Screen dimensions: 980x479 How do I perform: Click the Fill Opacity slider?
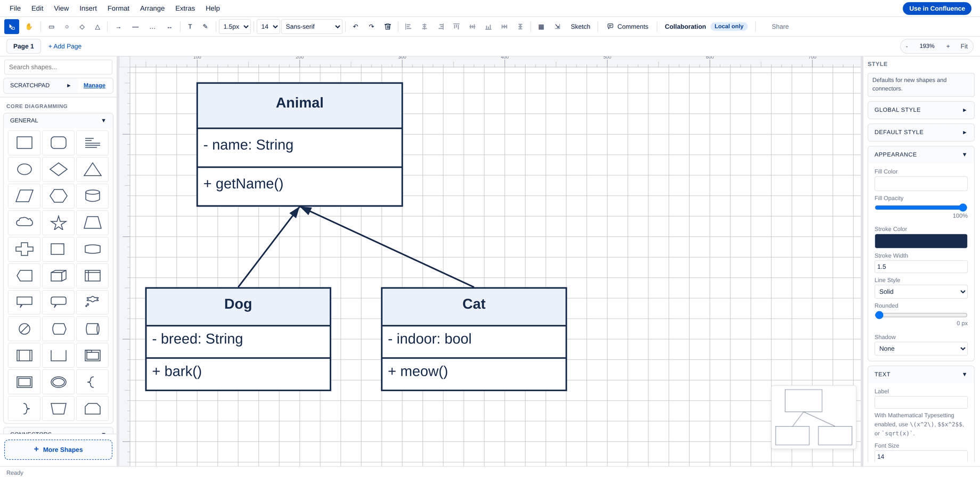(x=921, y=208)
